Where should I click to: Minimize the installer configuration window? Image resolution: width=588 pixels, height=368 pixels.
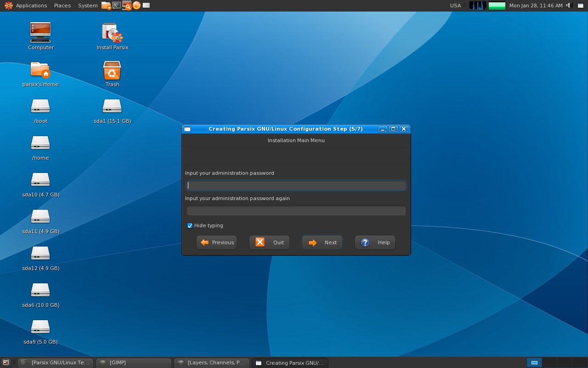[383, 129]
